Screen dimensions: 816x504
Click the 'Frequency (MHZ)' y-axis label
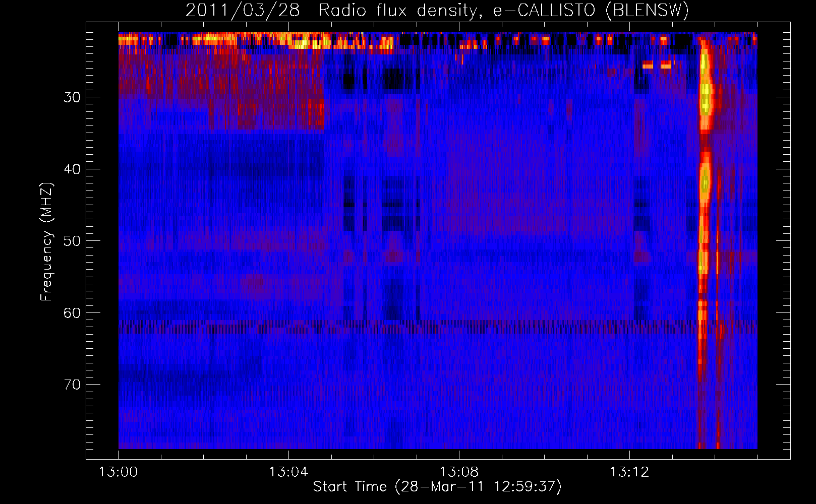[46, 242]
